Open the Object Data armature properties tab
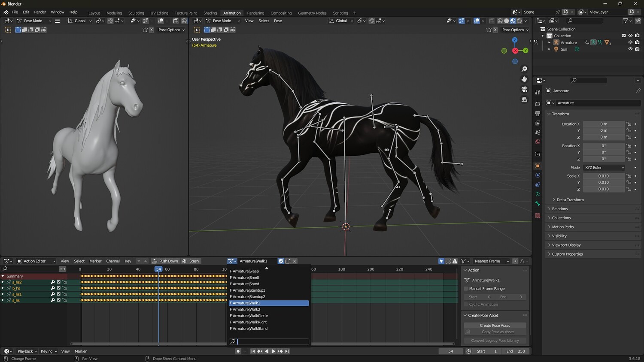 click(538, 194)
